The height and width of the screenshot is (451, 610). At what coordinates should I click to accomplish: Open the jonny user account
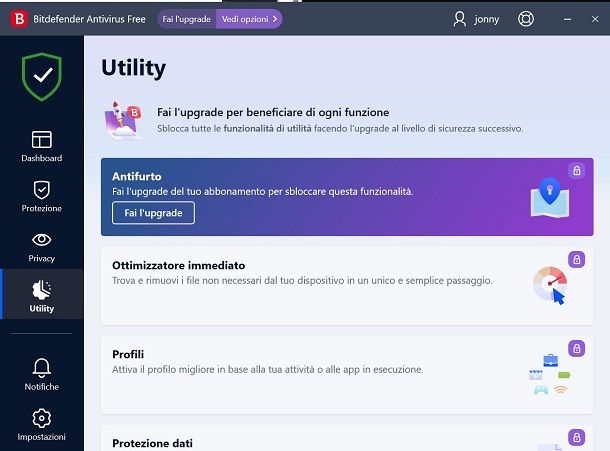(476, 19)
